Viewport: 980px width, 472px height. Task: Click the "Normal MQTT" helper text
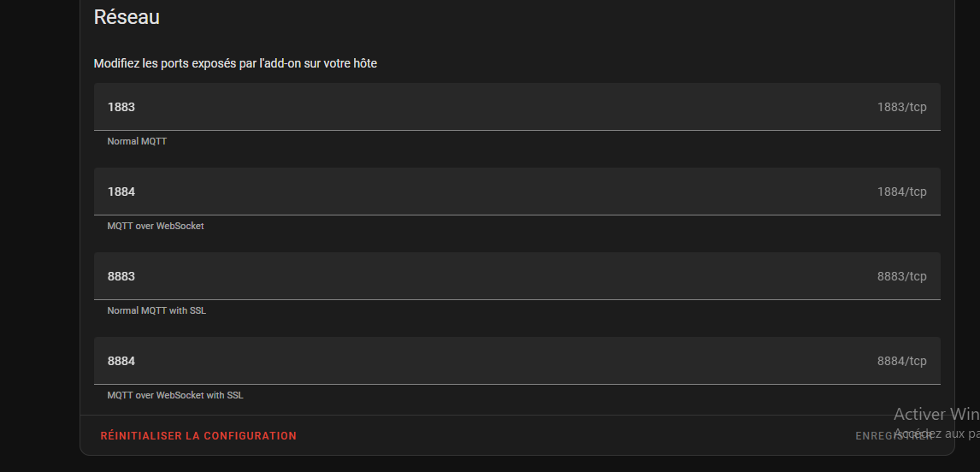(x=137, y=141)
